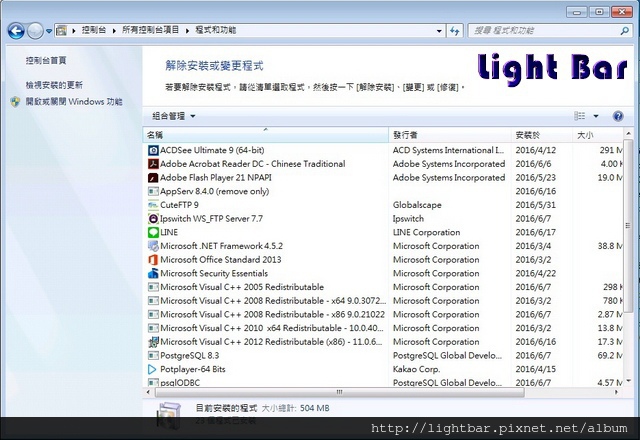Select the Visual C++ 2005 Redistributable icon
The image size is (640, 440).
click(153, 287)
